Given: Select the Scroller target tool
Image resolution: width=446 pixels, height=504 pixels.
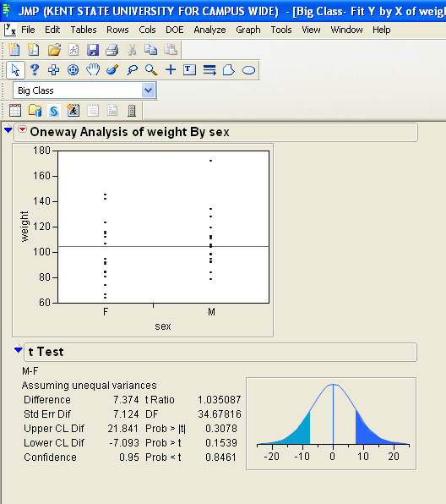Looking at the screenshot, I should pyautogui.click(x=73, y=69).
